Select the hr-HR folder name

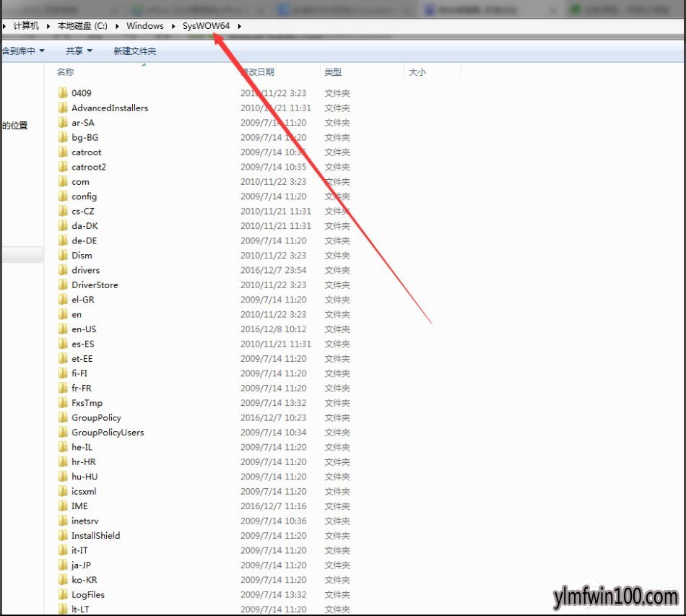tap(84, 462)
